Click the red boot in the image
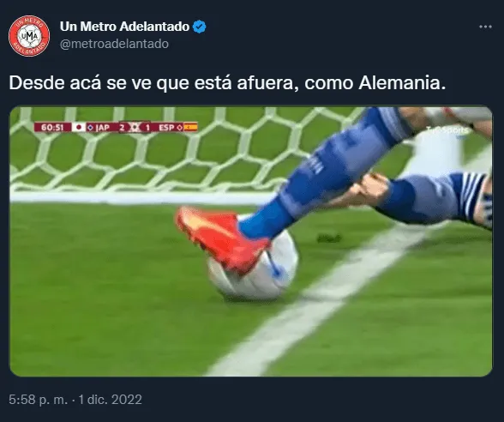Viewport: 504px width, 422px height. tap(222, 238)
